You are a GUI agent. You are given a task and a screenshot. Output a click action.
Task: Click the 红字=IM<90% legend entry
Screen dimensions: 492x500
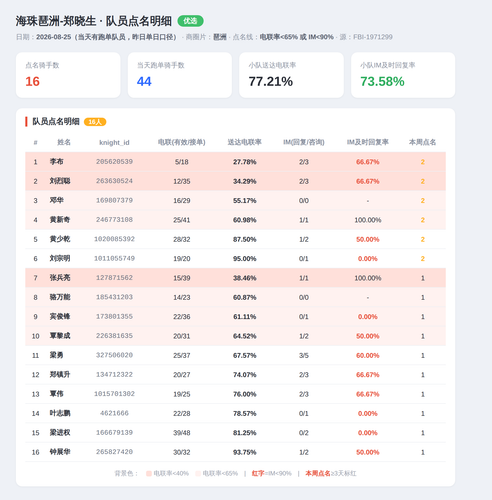tap(271, 473)
